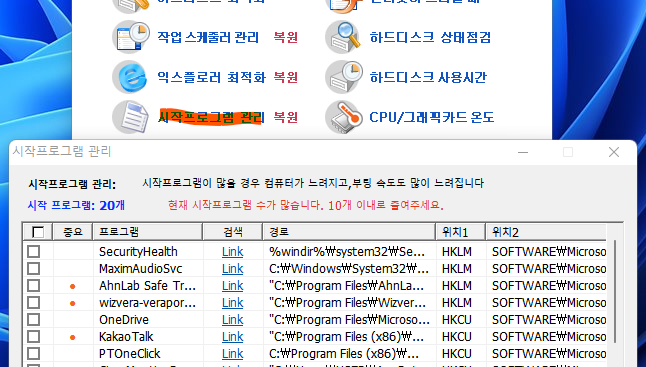Open the Link for OneDrive

click(232, 320)
